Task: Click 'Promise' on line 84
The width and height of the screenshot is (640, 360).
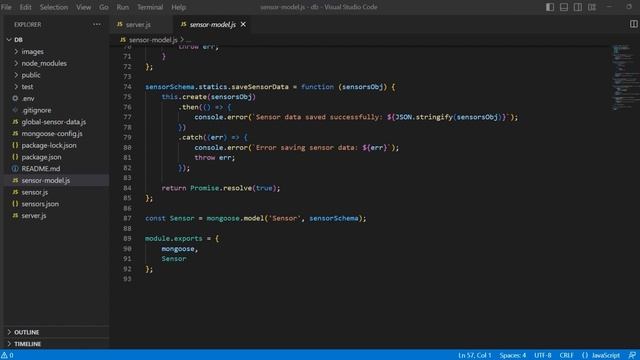Action: 204,188
